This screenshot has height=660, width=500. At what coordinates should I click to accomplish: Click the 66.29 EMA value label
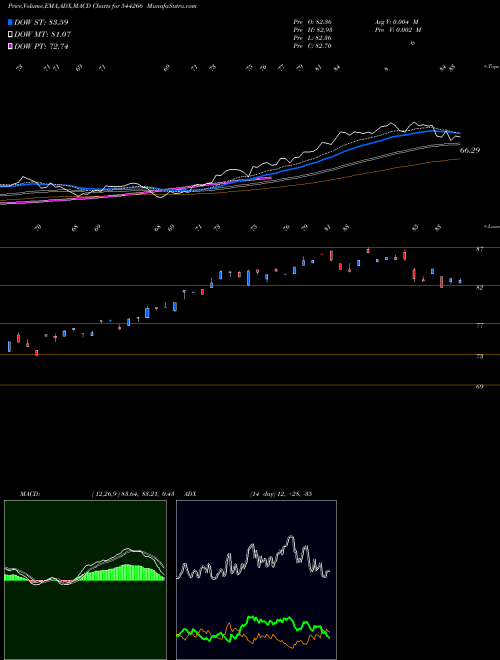[x=470, y=150]
